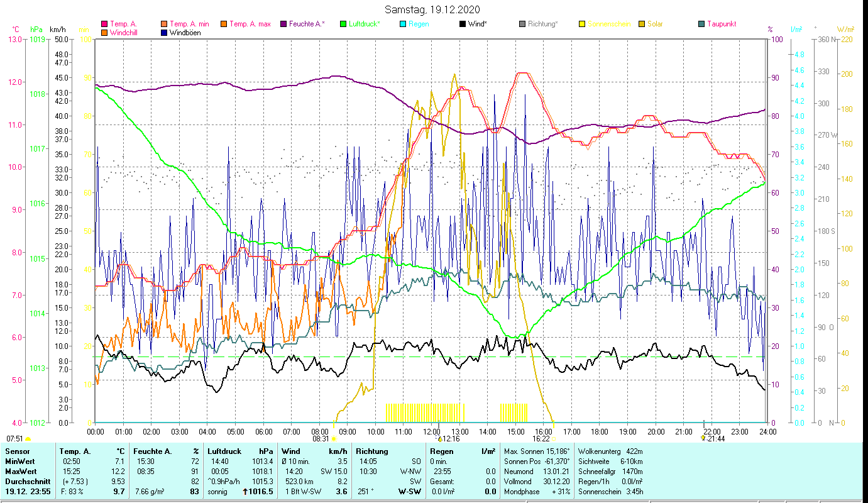
Task: Click the 'Max. Sonnen' elevation entry
Action: (x=537, y=451)
